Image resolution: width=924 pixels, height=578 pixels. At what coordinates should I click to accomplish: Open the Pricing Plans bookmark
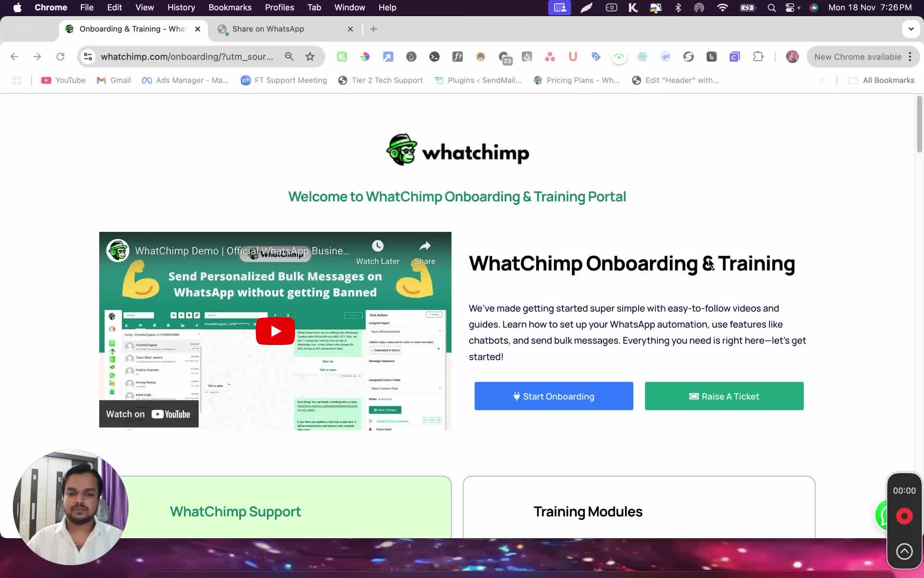tap(577, 80)
